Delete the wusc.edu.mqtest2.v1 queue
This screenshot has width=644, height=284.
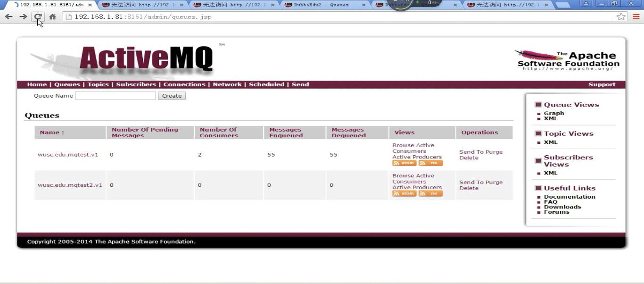click(469, 188)
